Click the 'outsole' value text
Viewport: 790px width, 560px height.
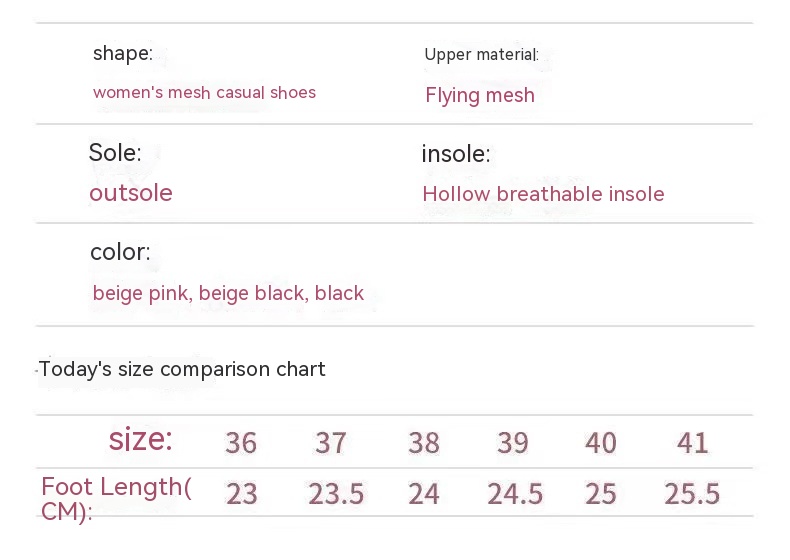[131, 193]
